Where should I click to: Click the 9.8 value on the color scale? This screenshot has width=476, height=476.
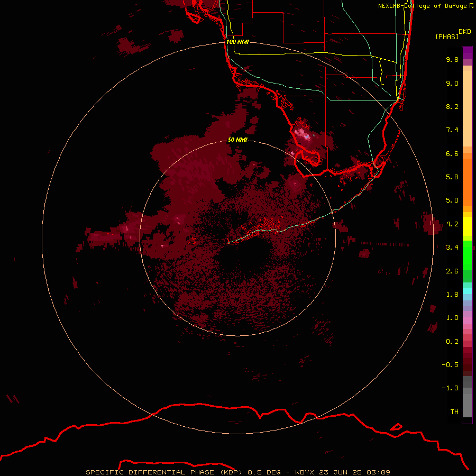pyautogui.click(x=452, y=59)
